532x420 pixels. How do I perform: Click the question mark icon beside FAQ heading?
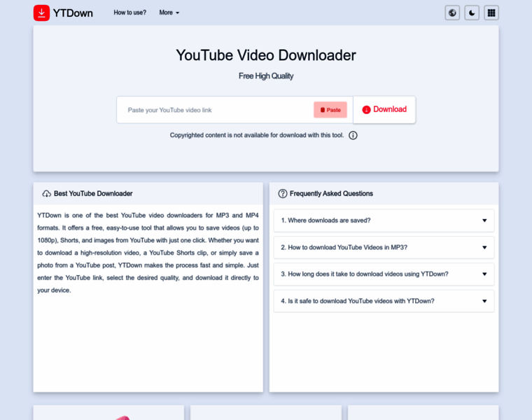tap(283, 194)
